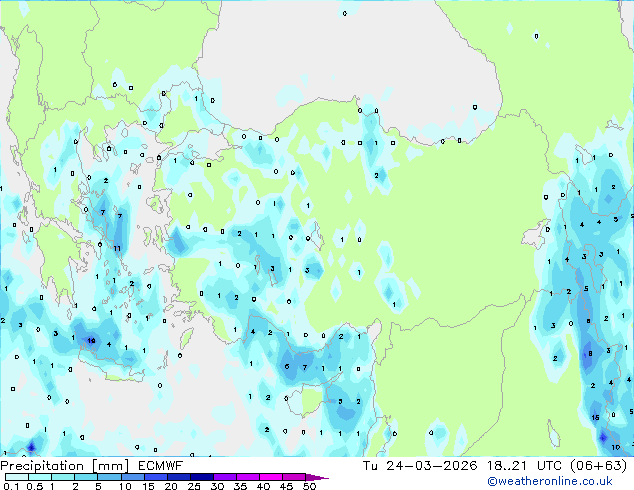Click the date '24-03-2026' text

(x=431, y=466)
